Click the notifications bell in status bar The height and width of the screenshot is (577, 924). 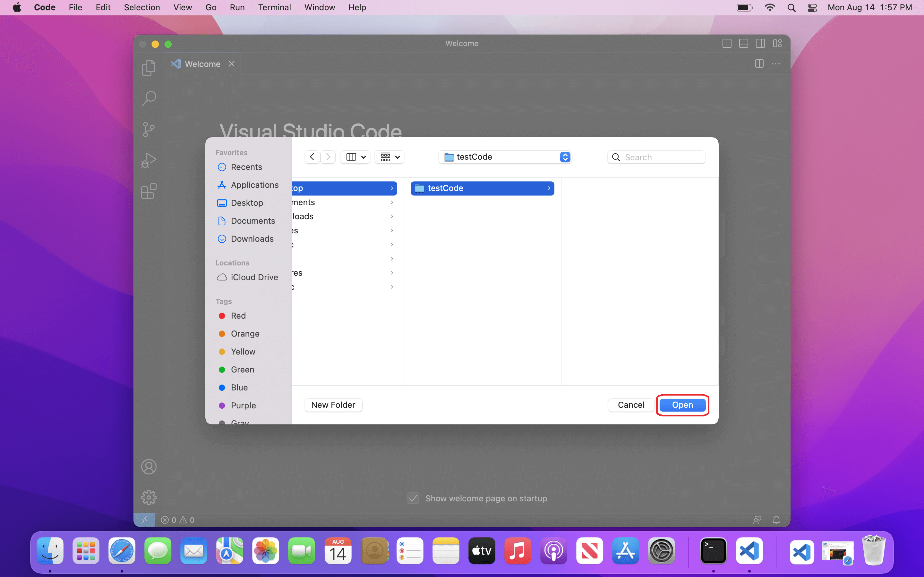coord(776,520)
